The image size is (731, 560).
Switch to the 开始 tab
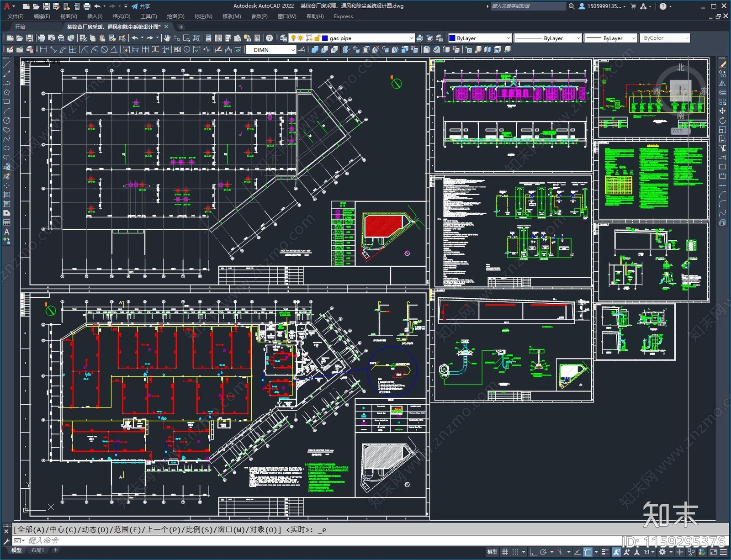(20, 27)
